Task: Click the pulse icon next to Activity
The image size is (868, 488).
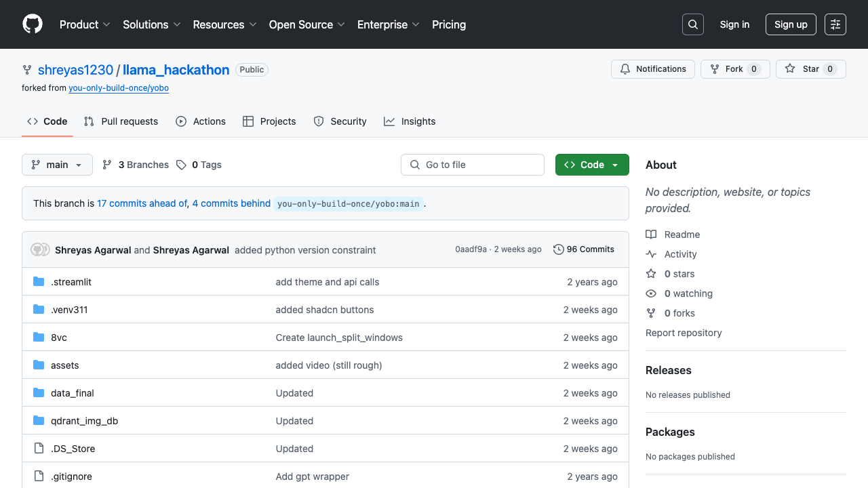Action: pos(651,254)
